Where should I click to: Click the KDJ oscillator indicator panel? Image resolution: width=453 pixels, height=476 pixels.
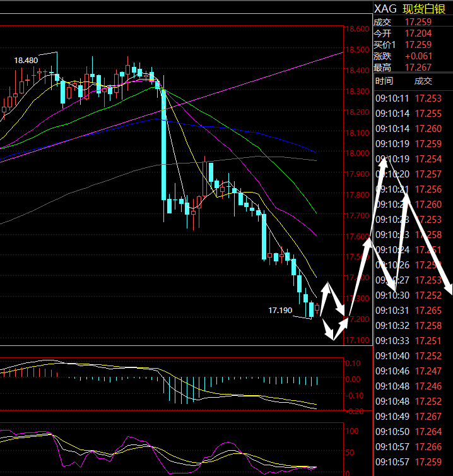tap(170, 449)
